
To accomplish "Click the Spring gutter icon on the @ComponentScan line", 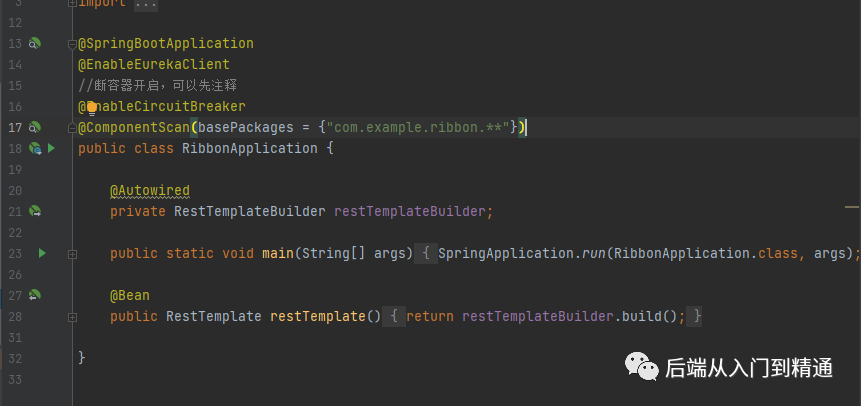I will [x=35, y=127].
